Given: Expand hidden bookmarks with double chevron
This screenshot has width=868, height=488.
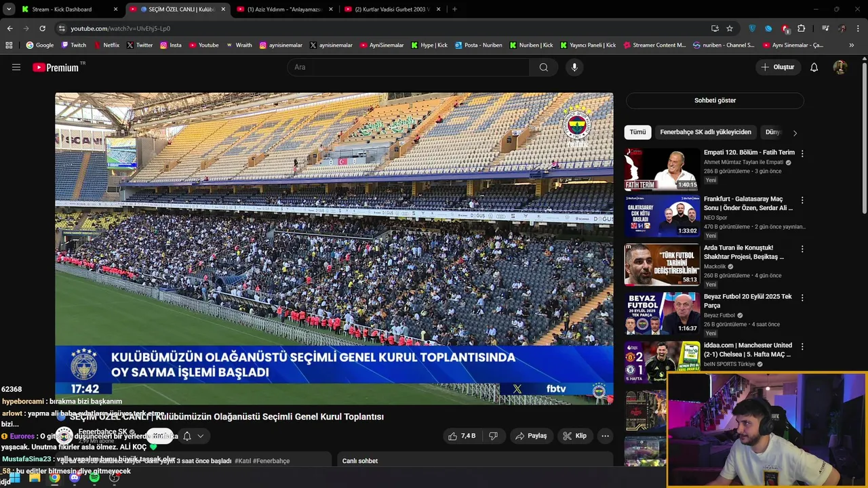Looking at the screenshot, I should point(852,45).
